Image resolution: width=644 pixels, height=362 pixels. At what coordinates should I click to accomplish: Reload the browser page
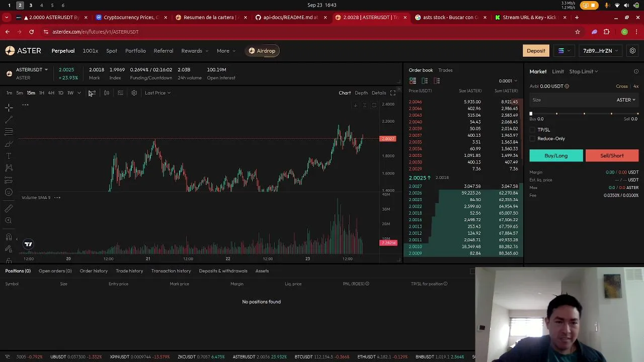coord(31,32)
